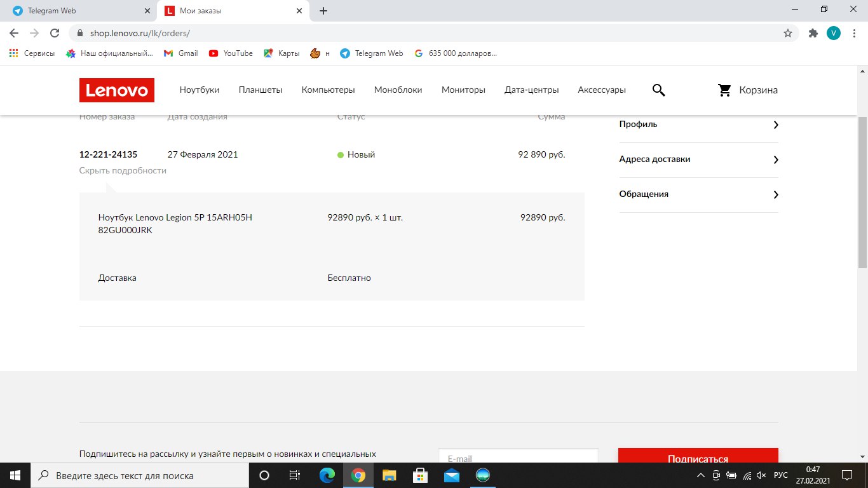This screenshot has height=488, width=868.
Task: Click the Корзина label
Action: coord(758,90)
